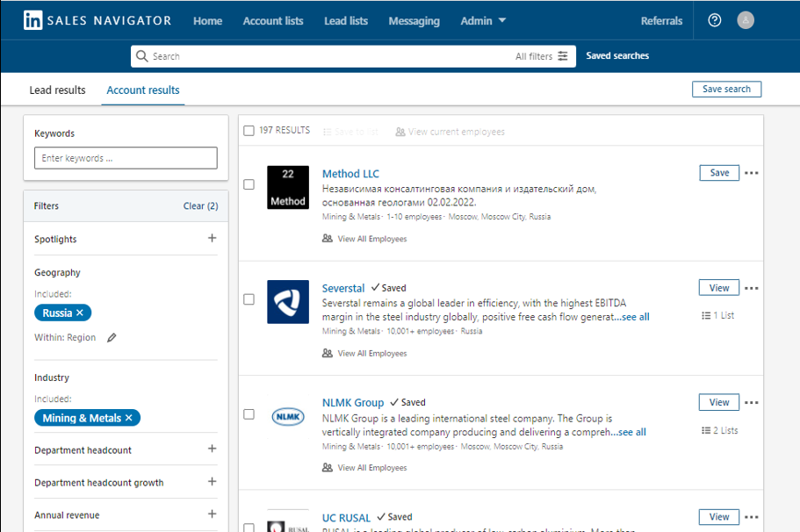Open more options for Method LLC
The width and height of the screenshot is (800, 532).
coord(752,173)
